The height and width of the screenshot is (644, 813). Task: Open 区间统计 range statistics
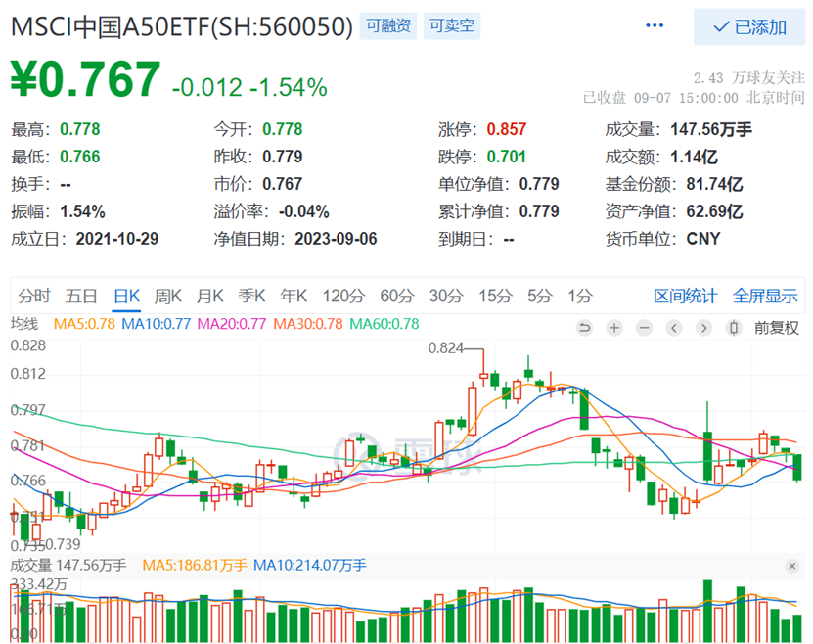coord(686,297)
